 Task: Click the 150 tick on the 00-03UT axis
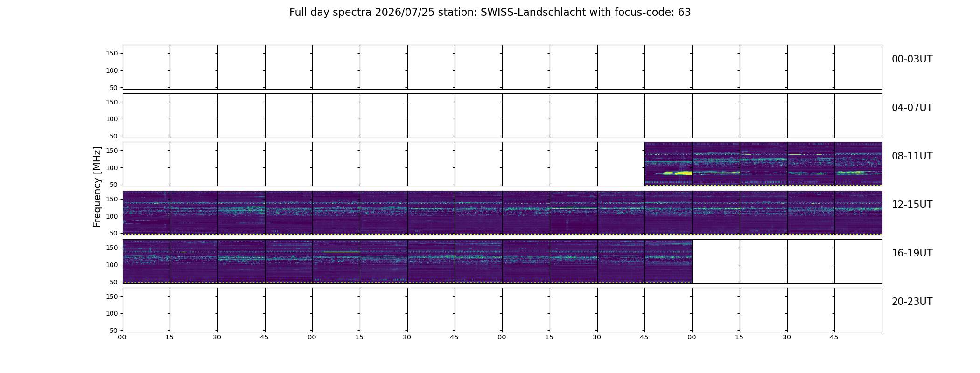coord(112,54)
